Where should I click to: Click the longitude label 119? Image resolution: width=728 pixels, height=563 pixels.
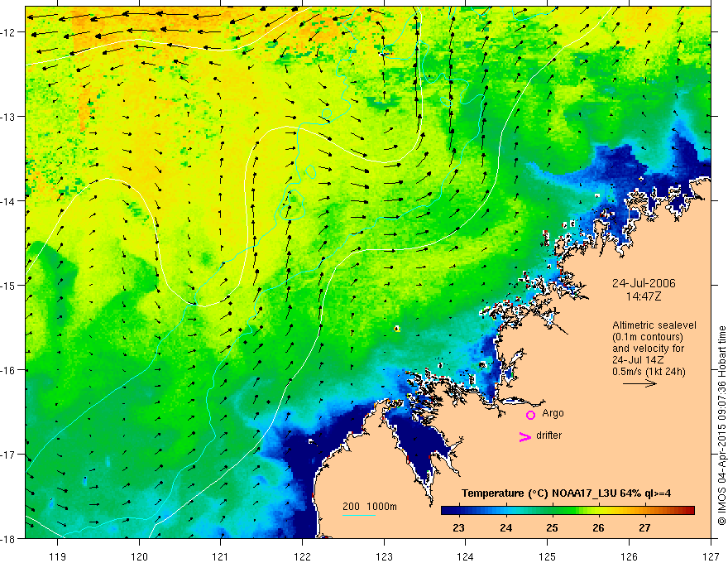coord(58,556)
